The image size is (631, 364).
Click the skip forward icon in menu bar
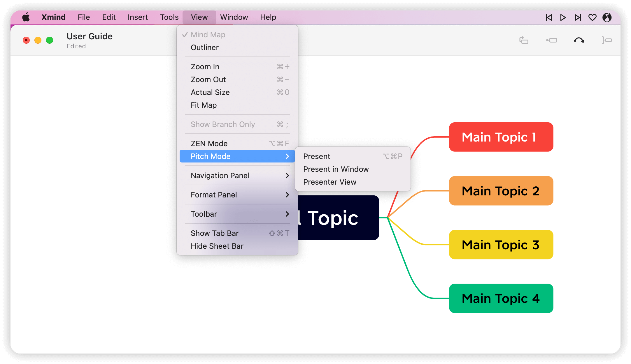578,17
